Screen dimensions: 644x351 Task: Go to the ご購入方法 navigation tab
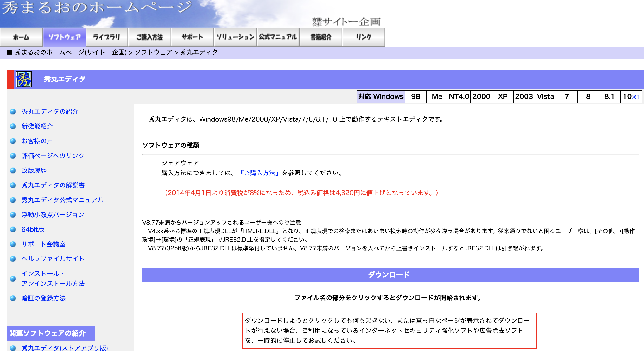pyautogui.click(x=150, y=37)
